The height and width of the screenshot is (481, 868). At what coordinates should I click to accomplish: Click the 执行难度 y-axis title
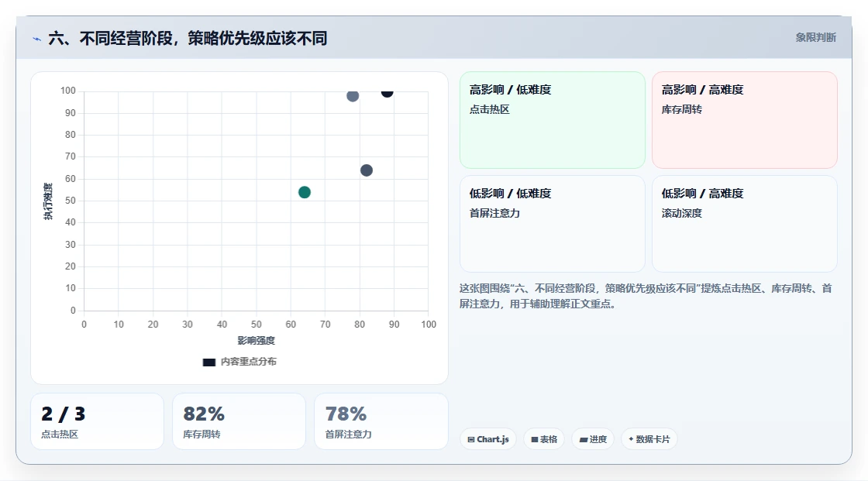48,201
